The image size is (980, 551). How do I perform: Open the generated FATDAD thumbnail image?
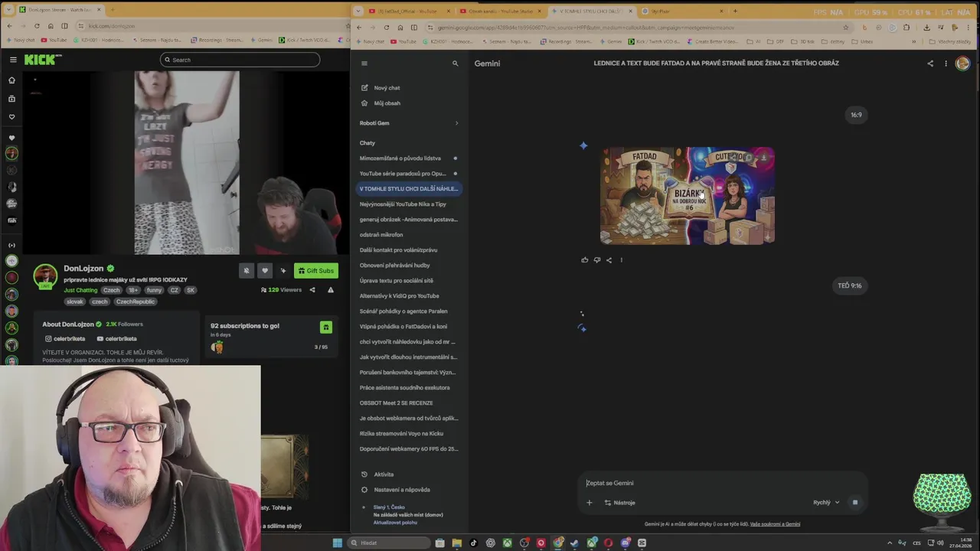688,196
